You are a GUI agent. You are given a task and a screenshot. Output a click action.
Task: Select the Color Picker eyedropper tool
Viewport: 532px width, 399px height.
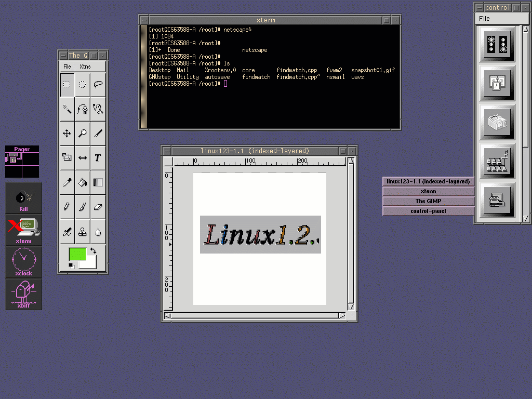tap(67, 182)
